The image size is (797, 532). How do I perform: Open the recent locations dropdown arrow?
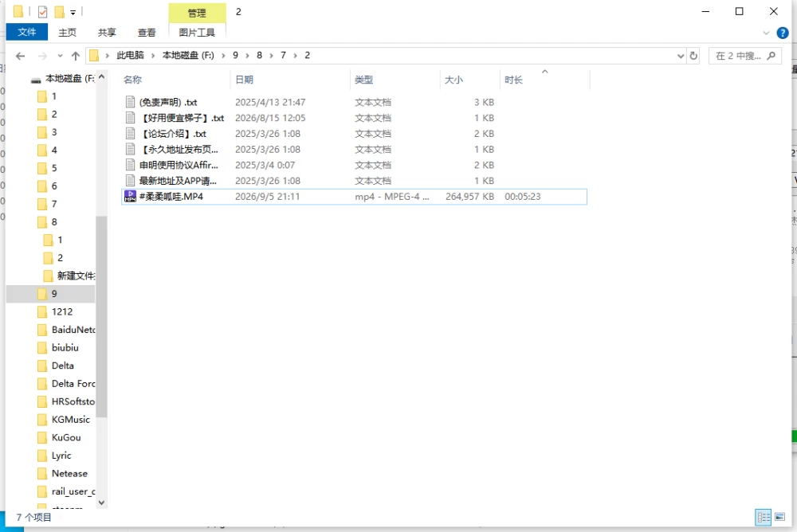[x=60, y=56]
